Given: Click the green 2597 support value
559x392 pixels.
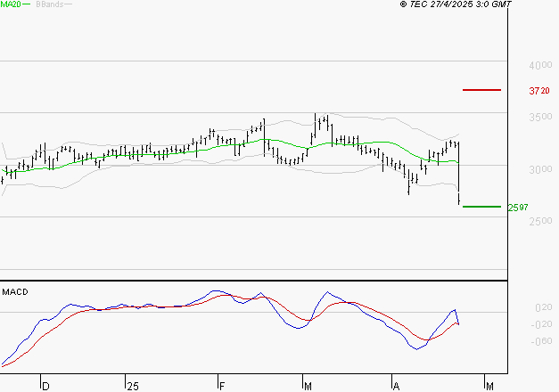Looking at the screenshot, I should click(518, 208).
